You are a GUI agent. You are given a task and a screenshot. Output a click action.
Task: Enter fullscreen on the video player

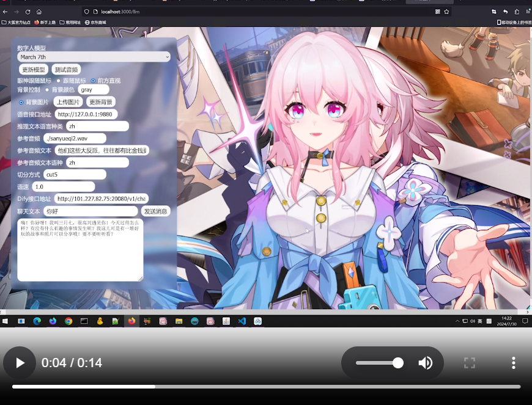click(470, 363)
